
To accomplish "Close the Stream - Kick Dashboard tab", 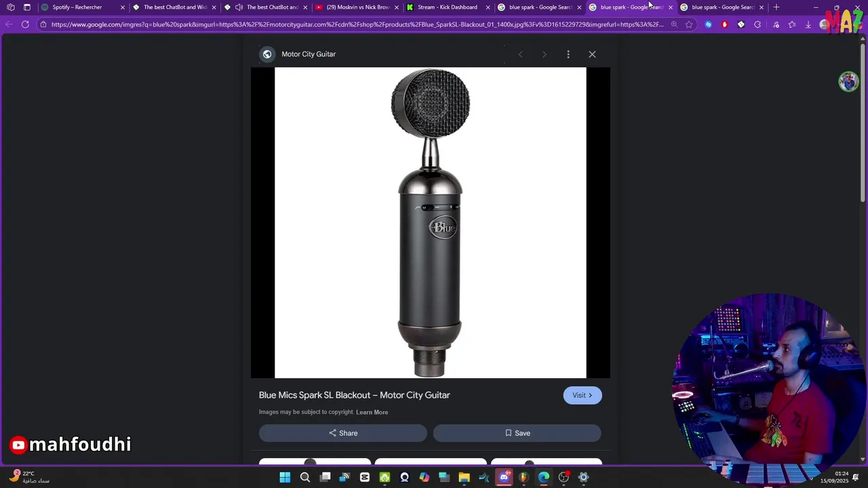I will click(488, 7).
